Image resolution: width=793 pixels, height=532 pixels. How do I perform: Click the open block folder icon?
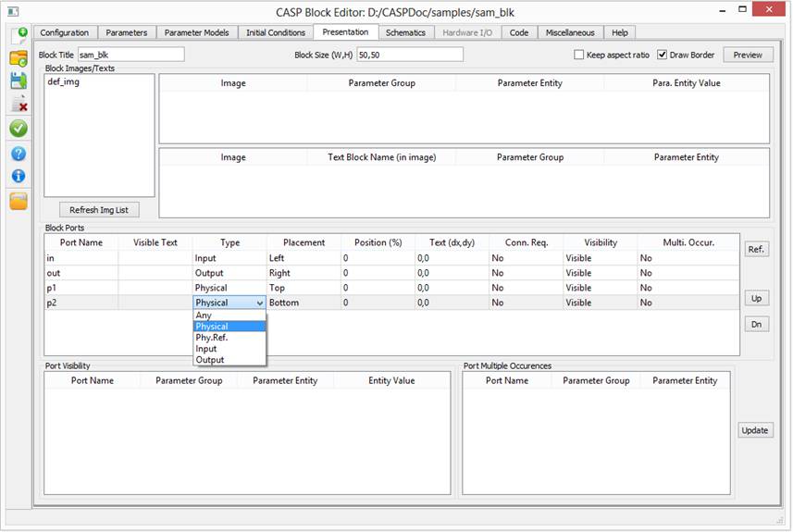(19, 58)
